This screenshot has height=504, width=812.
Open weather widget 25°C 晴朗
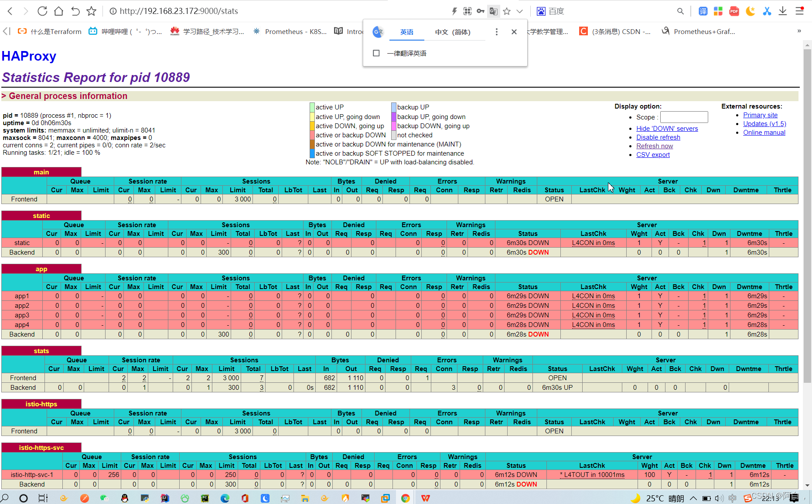[x=658, y=498]
